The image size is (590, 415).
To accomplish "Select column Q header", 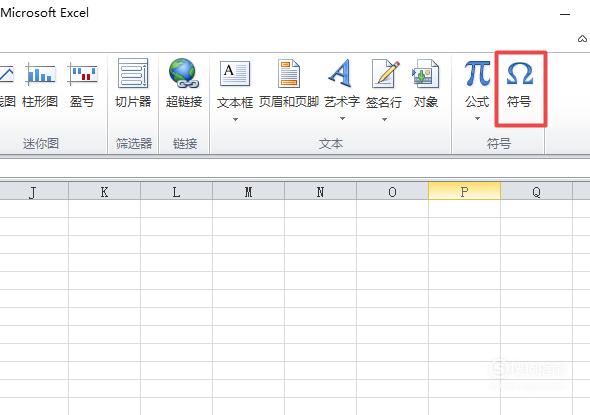I will coord(537,192).
